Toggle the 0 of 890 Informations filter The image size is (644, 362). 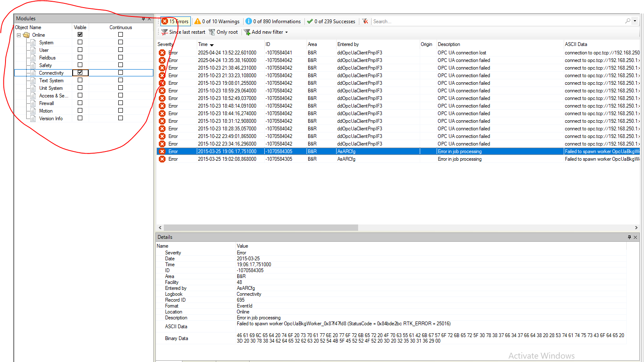click(x=273, y=21)
